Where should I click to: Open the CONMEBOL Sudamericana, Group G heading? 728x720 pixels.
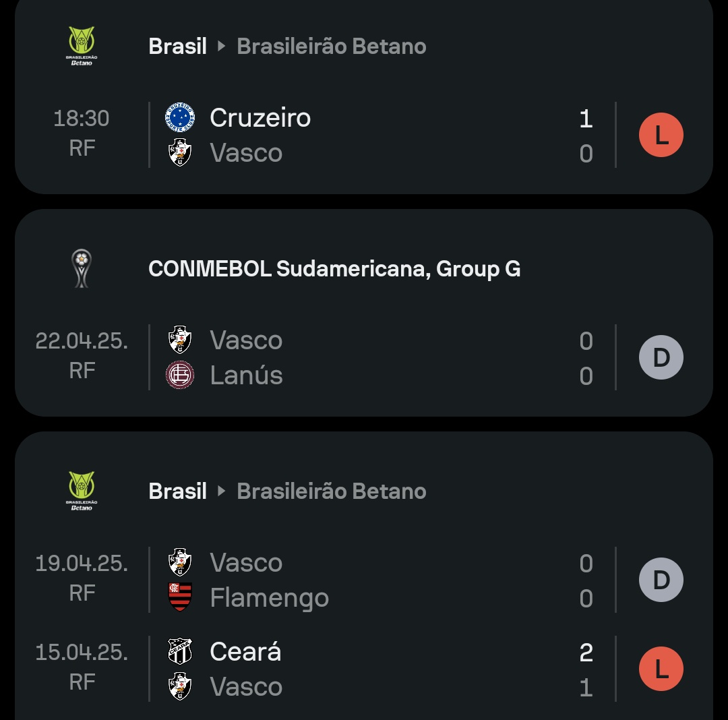click(x=334, y=268)
